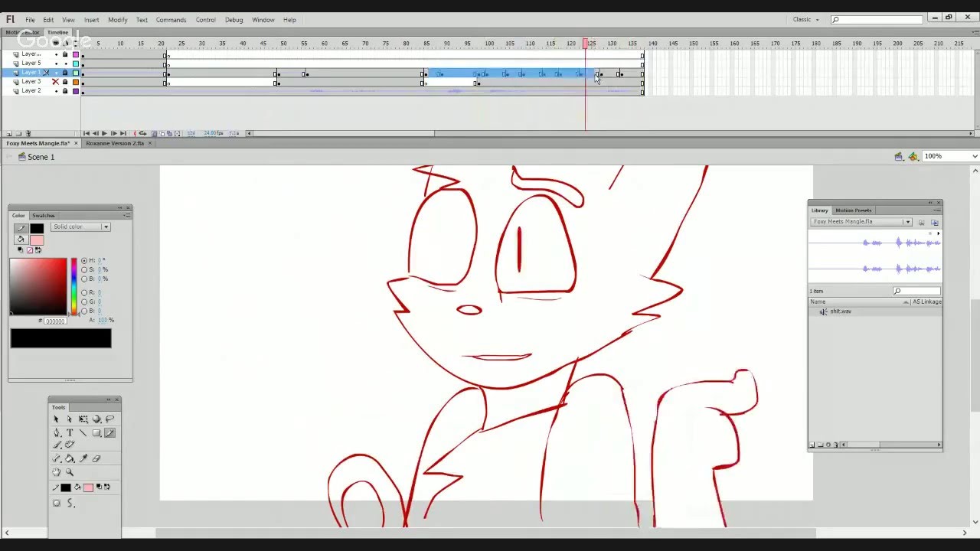Screen dimensions: 980x551
Task: Click the Library New Symbol button
Action: click(x=812, y=445)
